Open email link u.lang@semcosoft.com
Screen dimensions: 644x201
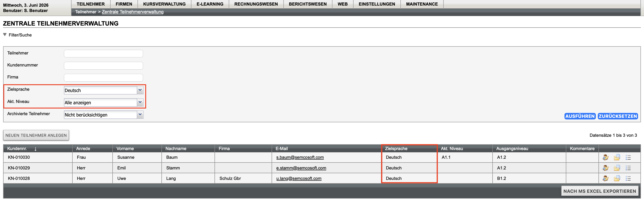click(299, 179)
